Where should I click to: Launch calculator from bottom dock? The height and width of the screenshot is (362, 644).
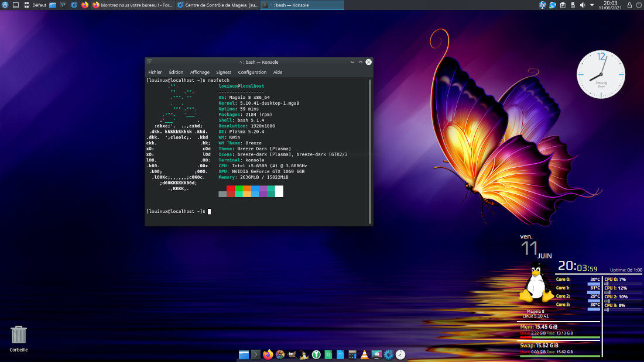coord(352,354)
